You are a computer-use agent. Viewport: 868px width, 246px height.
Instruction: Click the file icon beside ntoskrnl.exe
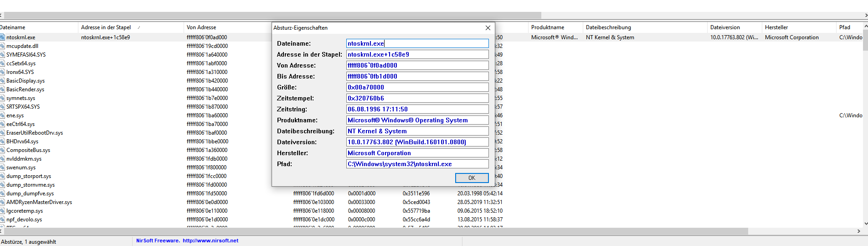coord(2,37)
